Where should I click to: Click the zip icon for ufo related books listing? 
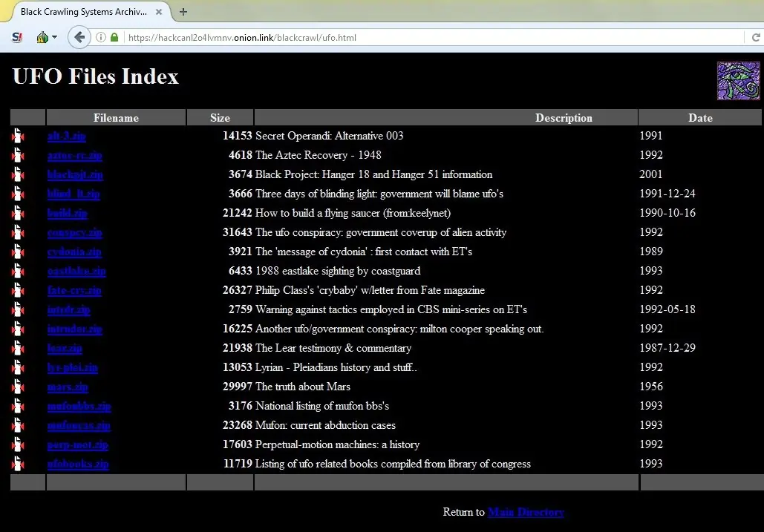(18, 464)
